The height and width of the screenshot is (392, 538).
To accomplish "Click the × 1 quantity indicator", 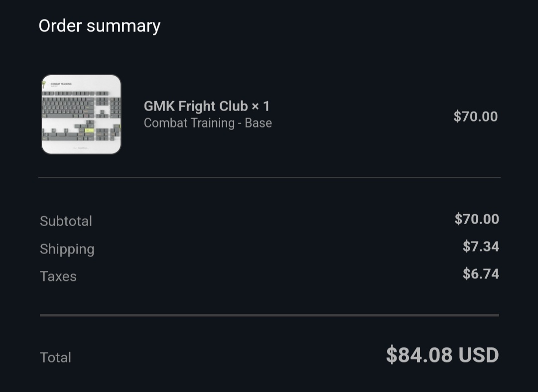I will tap(261, 106).
